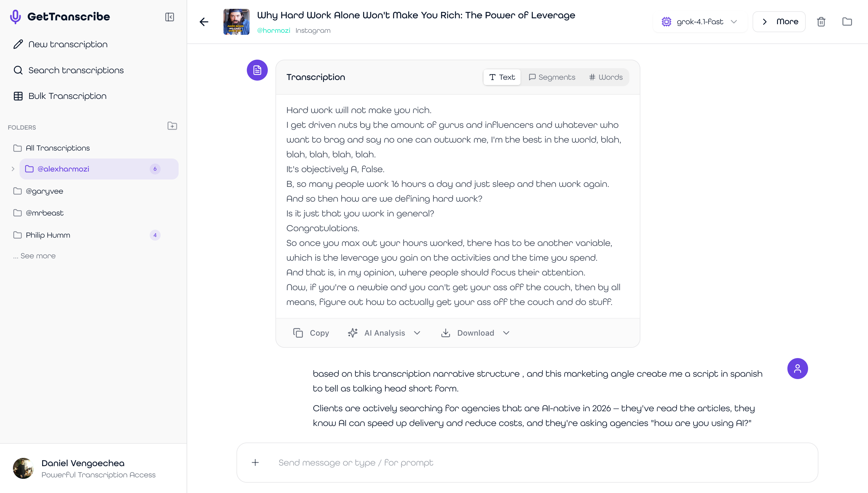Screen dimensions: 868x493
Task: Switch to the Segments tab
Action: [x=552, y=77]
